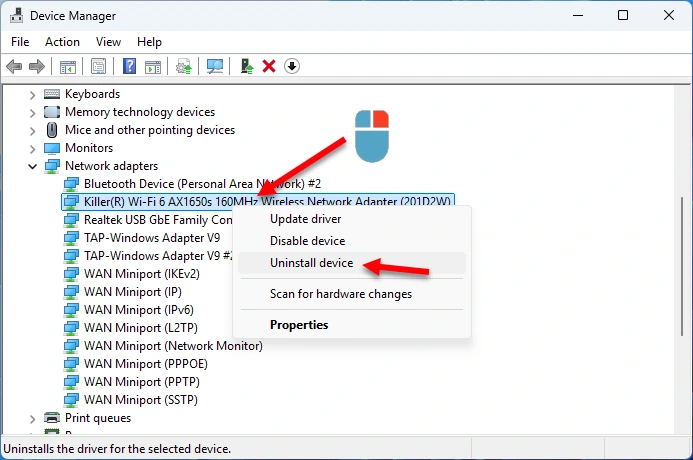Click the Update driver software toolbar icon
Image resolution: width=693 pixels, height=460 pixels.
184,67
